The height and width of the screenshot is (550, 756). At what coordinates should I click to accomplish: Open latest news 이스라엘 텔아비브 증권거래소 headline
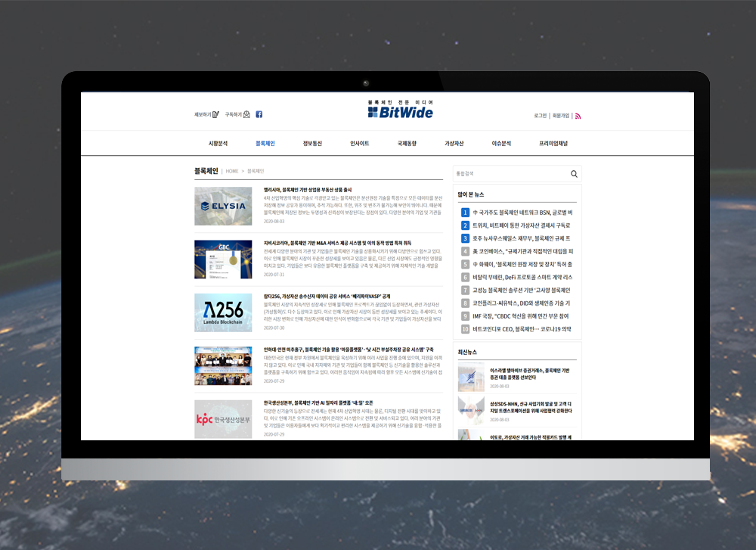coord(530,374)
